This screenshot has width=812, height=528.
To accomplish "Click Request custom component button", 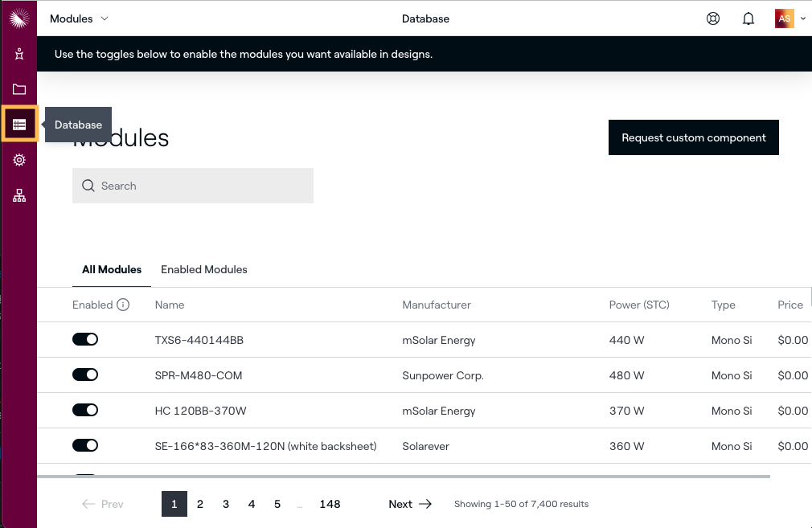I will pyautogui.click(x=693, y=137).
